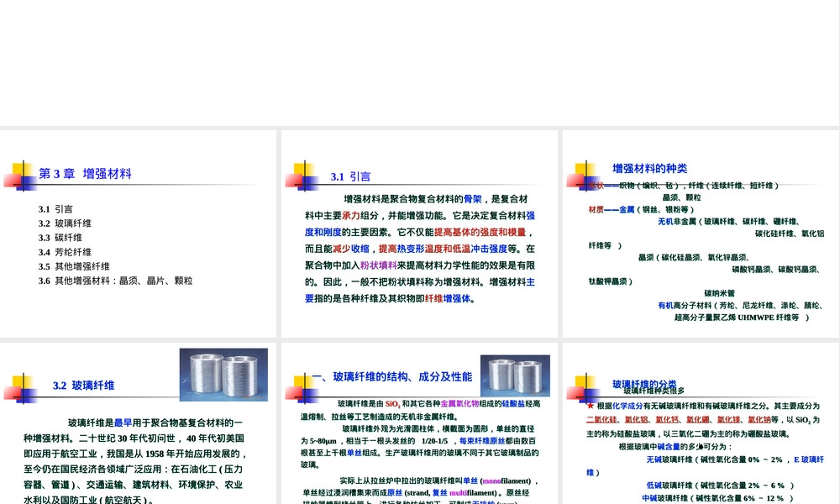Click contents list entry '3.2 玻璃纤维' under chapter title
Screen dimensions: 840x504
[65, 223]
